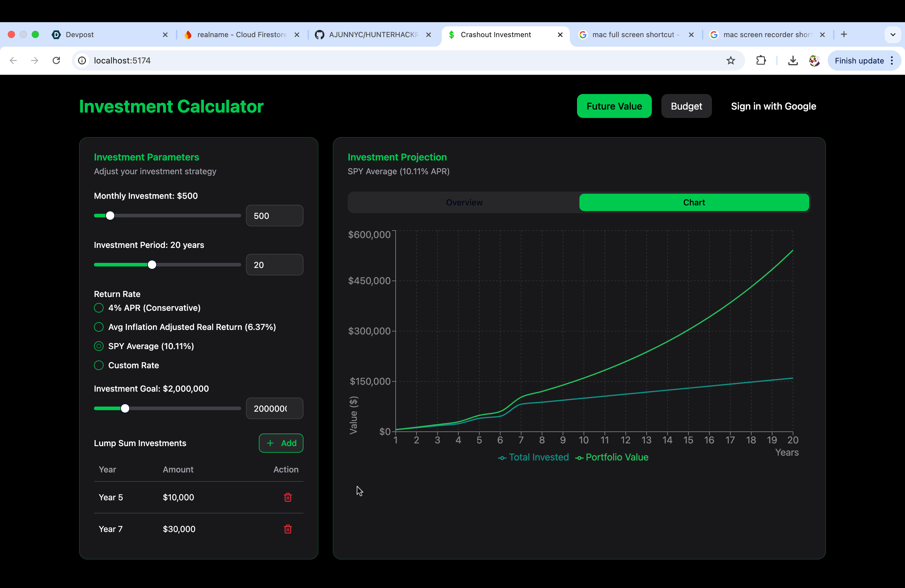The width and height of the screenshot is (905, 588).
Task: Open site info via the address bar icon
Action: click(82, 60)
